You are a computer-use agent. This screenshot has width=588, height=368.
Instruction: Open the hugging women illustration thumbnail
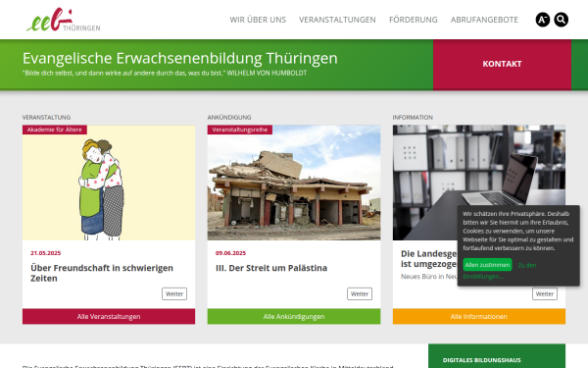109,183
